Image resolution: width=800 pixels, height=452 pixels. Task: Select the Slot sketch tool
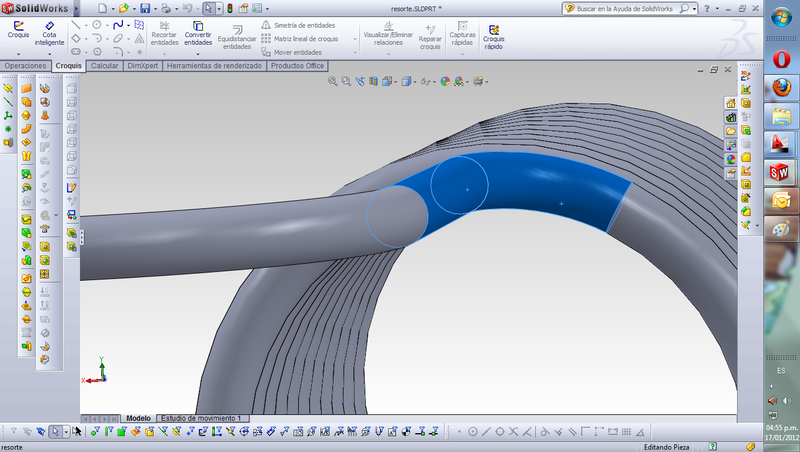(x=76, y=52)
